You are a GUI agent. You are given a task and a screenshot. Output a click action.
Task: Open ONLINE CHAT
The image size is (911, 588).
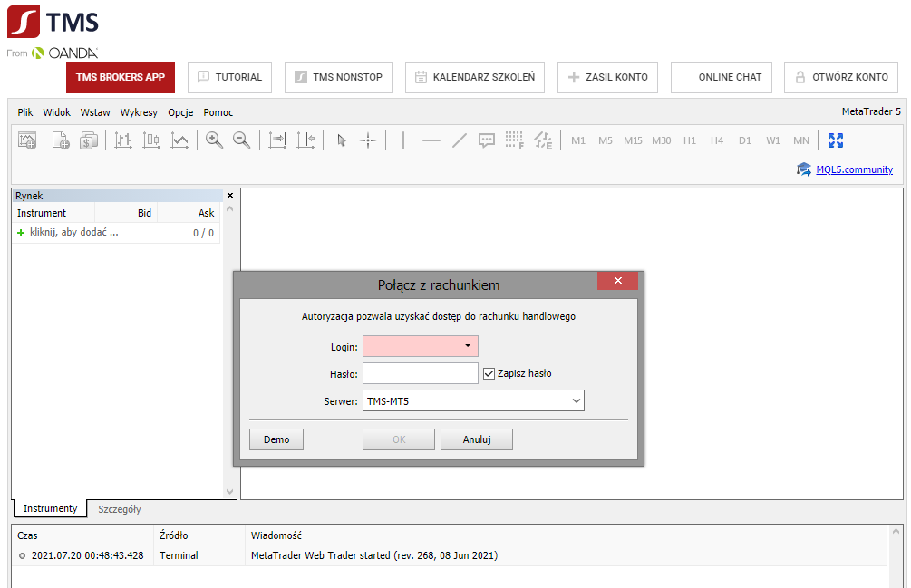722,77
